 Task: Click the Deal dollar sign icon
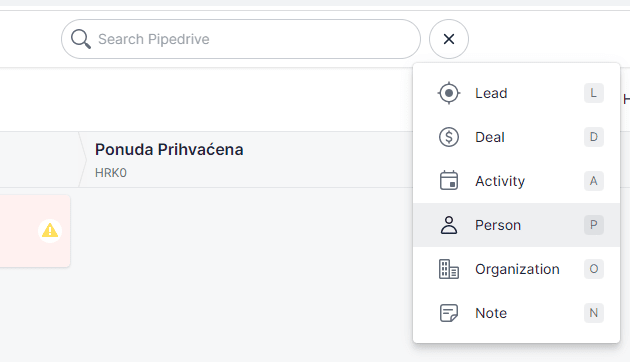(449, 137)
